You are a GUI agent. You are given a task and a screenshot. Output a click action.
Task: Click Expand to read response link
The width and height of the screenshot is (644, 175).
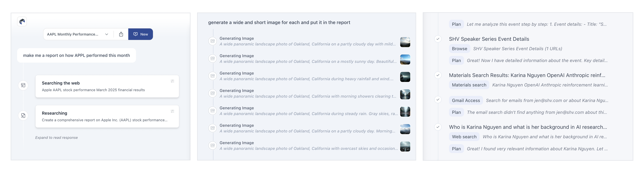tap(56, 137)
